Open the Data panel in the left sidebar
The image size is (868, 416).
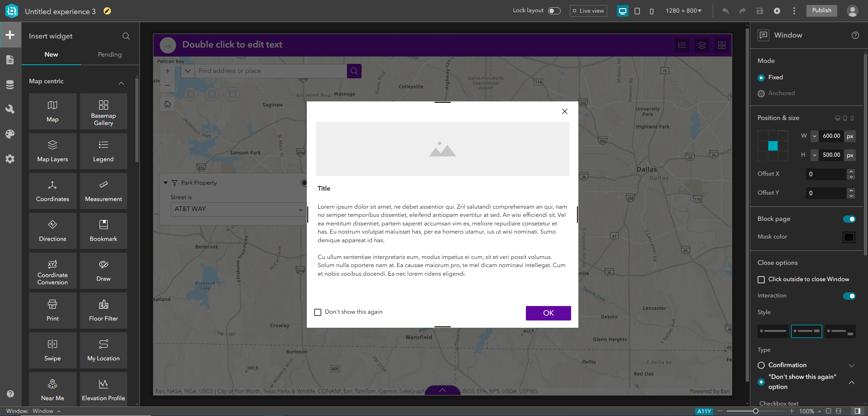10,84
